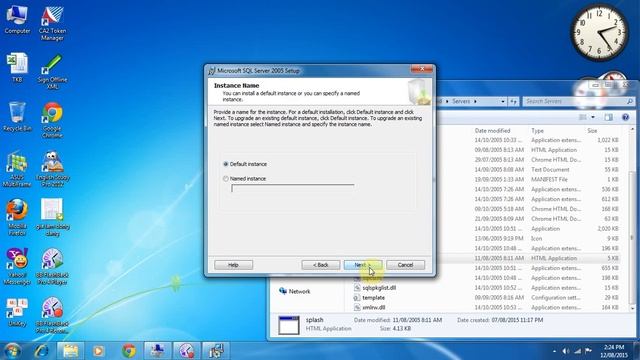
Task: Open the Action Center flag icon
Action: click(588, 351)
